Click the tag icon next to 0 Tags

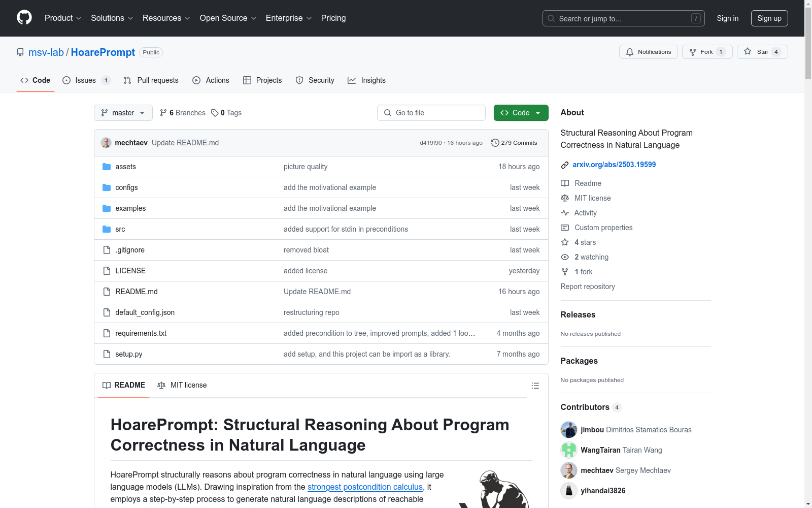[x=215, y=113]
